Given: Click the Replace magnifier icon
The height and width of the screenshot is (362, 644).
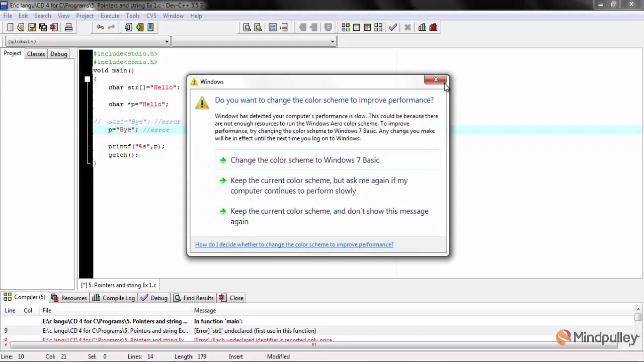Looking at the screenshot, I should pyautogui.click(x=258, y=27).
